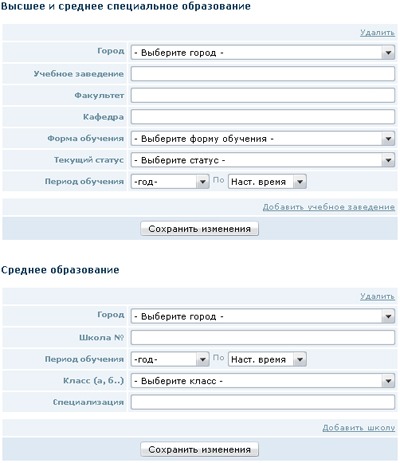This screenshot has width=400, height=463.
Task: Click the bottom Сохранить изменения button
Action: coord(199,450)
